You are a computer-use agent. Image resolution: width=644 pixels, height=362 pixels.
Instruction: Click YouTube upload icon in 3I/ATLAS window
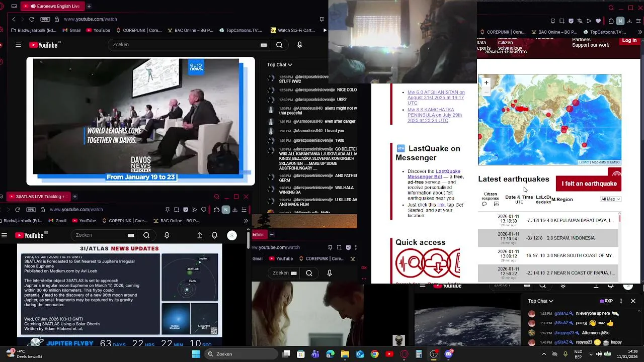(x=200, y=235)
